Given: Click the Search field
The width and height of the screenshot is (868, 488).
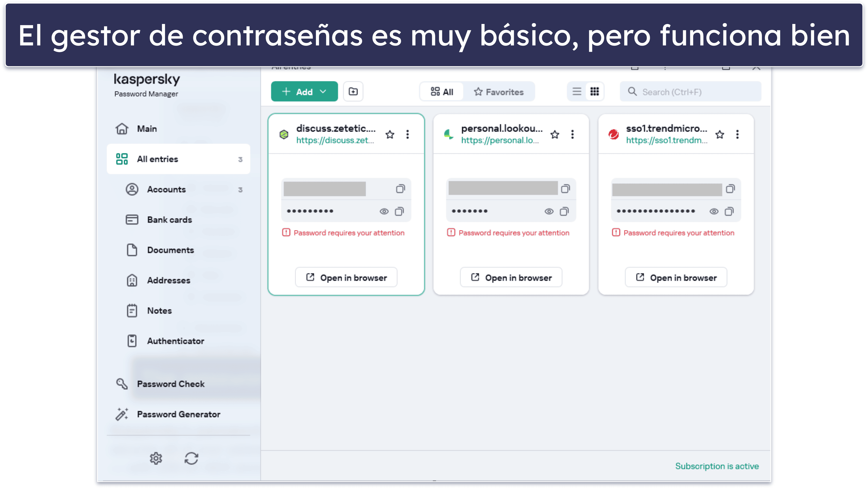Looking at the screenshot, I should pos(690,92).
